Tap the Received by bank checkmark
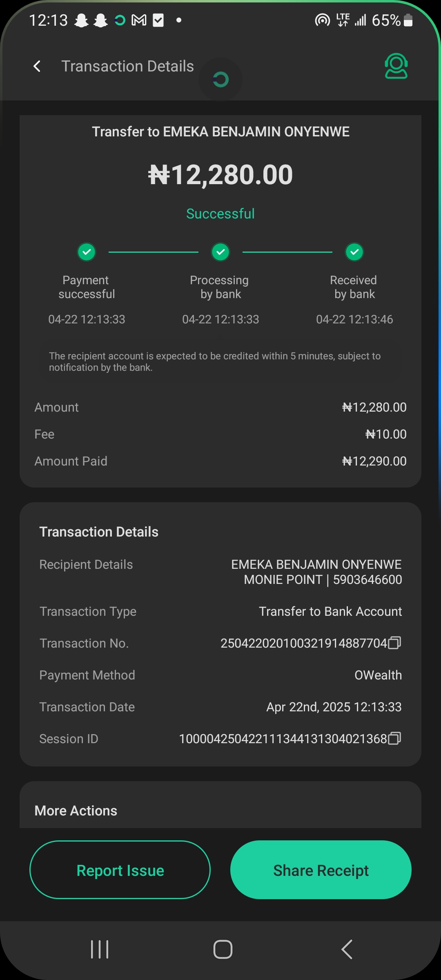This screenshot has height=980, width=441. tap(354, 252)
